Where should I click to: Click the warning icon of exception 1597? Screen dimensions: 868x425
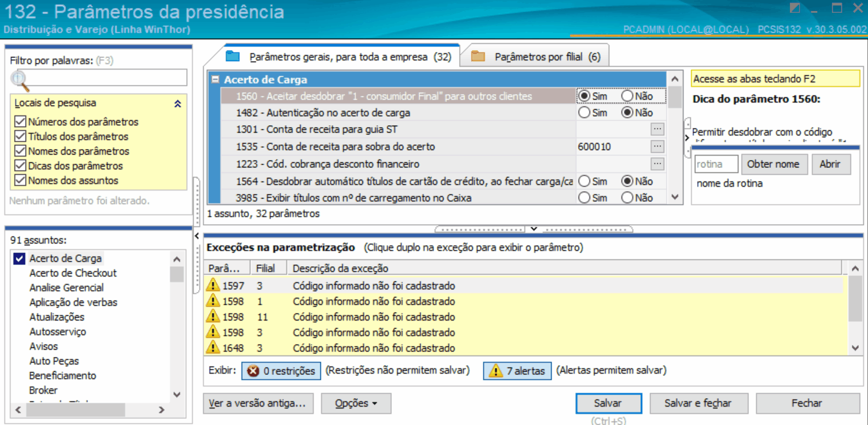[213, 285]
